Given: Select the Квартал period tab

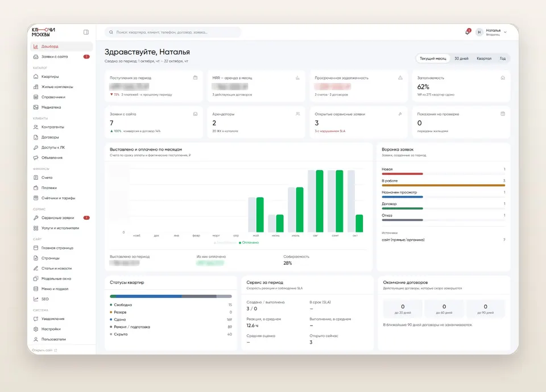Looking at the screenshot, I should click(x=484, y=59).
